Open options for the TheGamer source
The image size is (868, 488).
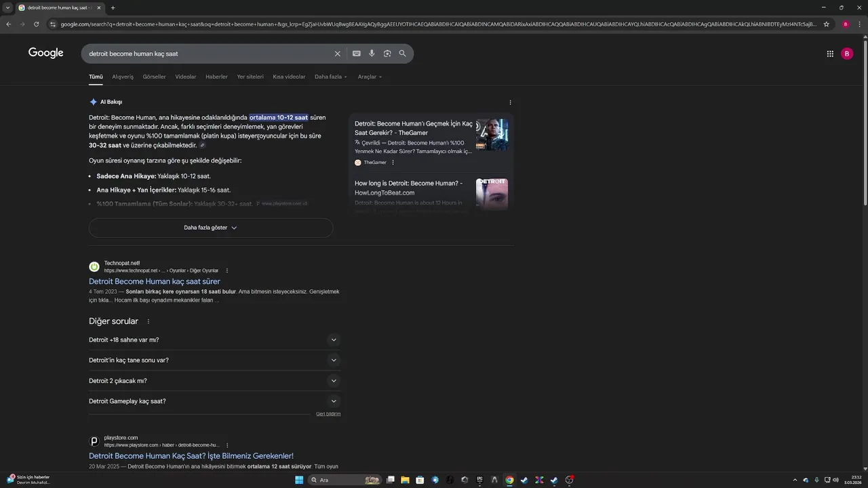pyautogui.click(x=393, y=163)
